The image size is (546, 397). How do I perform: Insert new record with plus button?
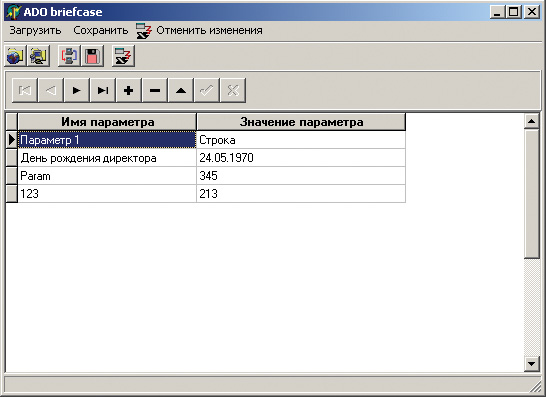click(x=128, y=91)
